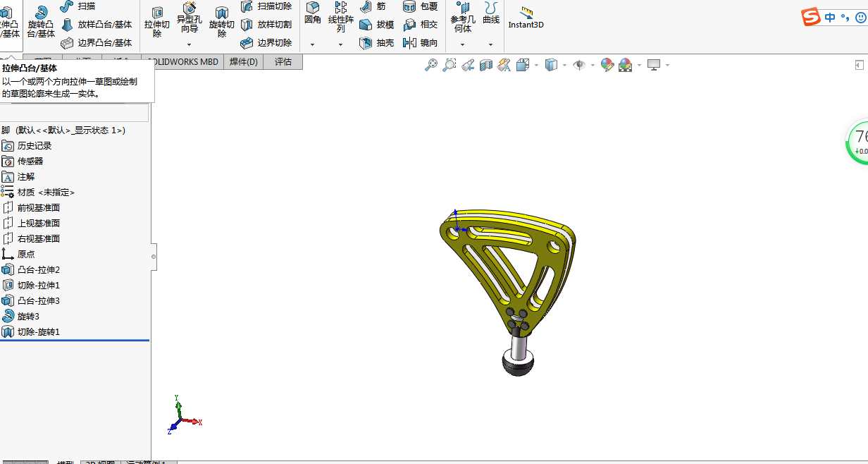Click the Display Style icon
Viewport: 868px width, 464px height.
pyautogui.click(x=552, y=65)
